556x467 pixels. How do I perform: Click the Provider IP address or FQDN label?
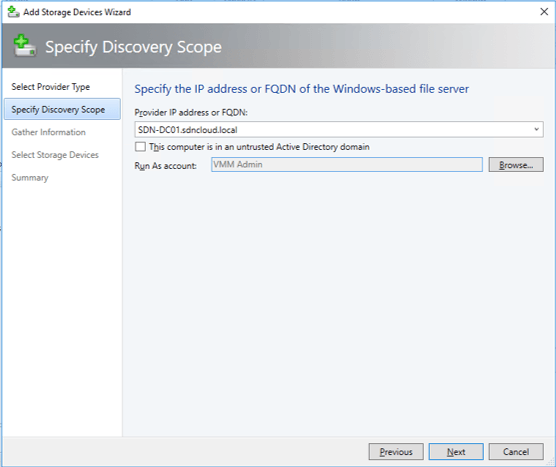click(x=191, y=113)
